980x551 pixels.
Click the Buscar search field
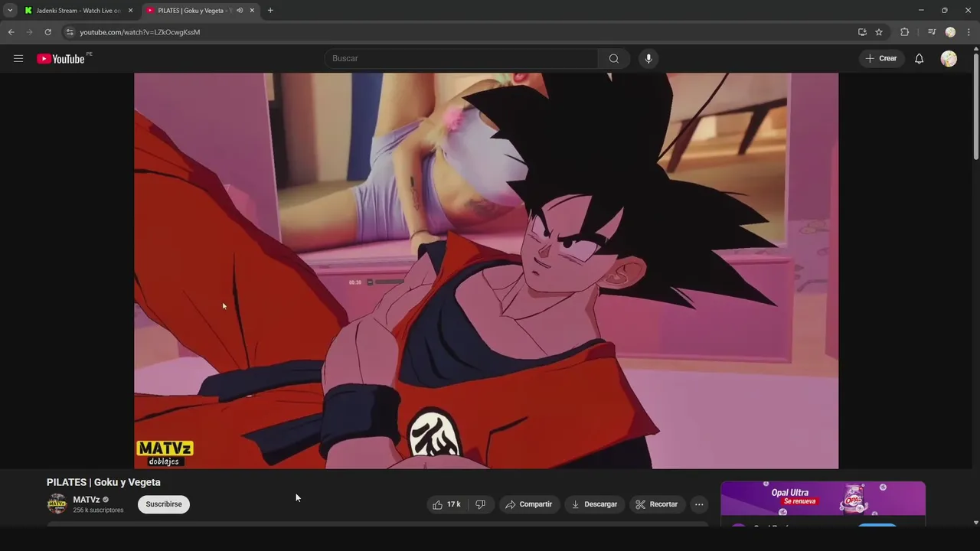coord(461,58)
